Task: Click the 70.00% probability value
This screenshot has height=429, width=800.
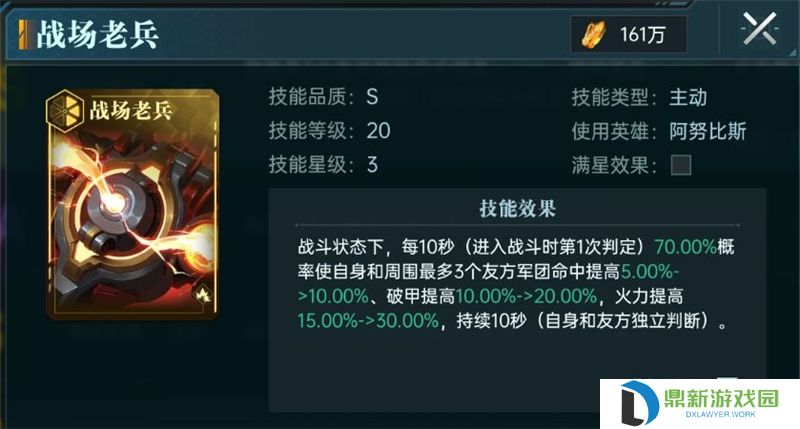Action: (685, 247)
